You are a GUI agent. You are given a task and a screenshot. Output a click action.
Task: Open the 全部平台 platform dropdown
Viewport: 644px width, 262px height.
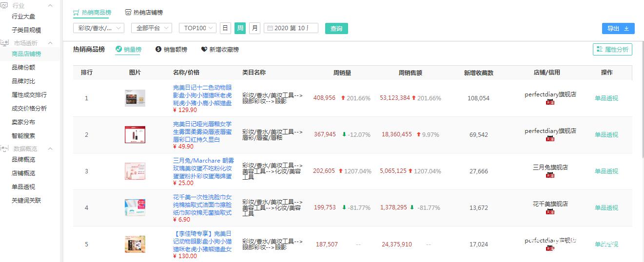[x=152, y=28]
